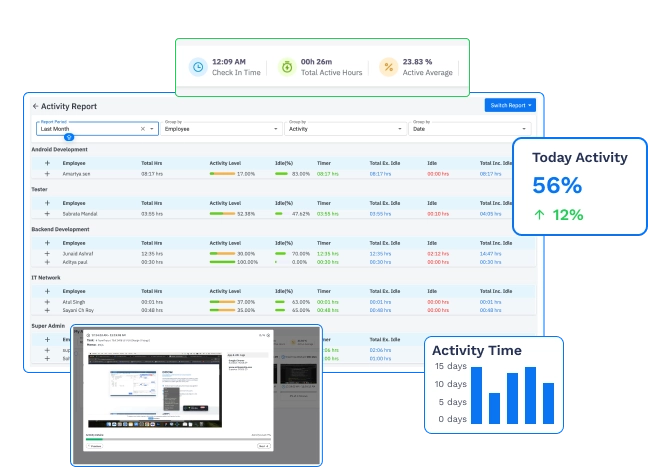Image resolution: width=648 pixels, height=472 pixels.
Task: Clear the Last Month report period
Action: [142, 129]
